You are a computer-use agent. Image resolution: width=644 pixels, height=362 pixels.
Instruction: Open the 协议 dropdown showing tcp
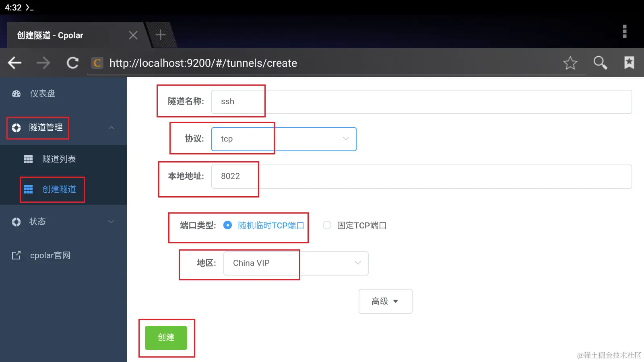[284, 139]
